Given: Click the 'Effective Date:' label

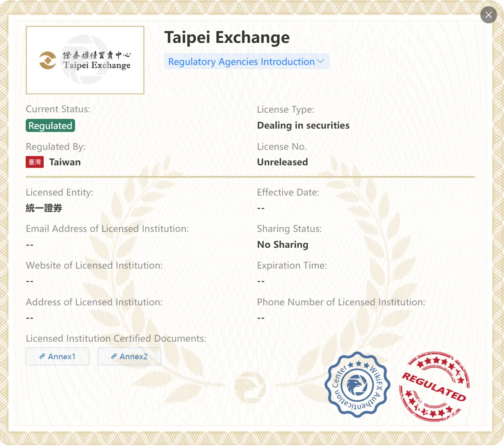Looking at the screenshot, I should click(288, 192).
